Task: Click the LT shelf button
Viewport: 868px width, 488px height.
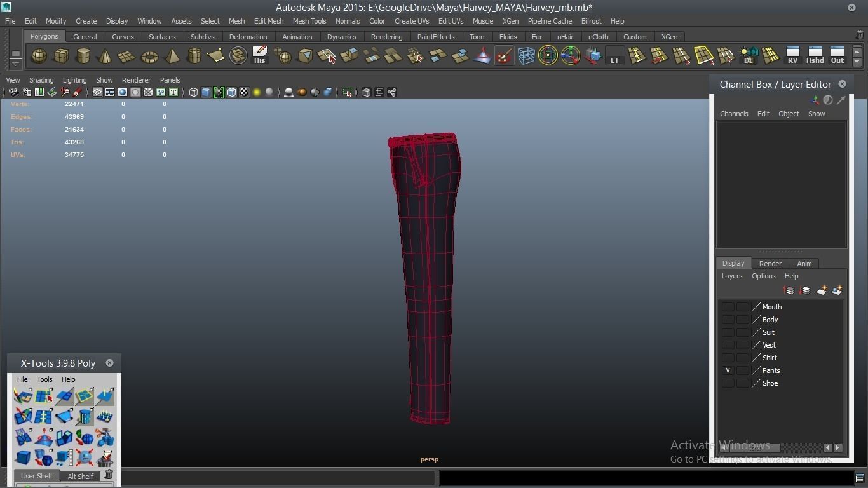Action: click(x=614, y=56)
